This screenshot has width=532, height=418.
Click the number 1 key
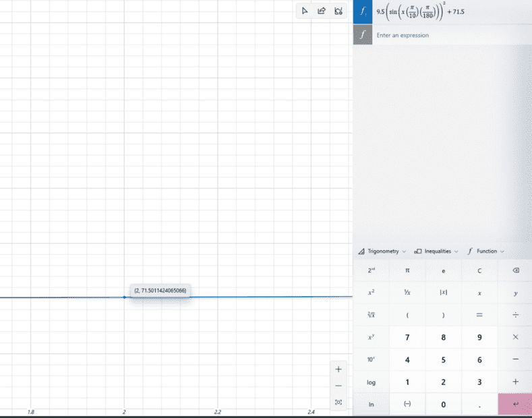pyautogui.click(x=407, y=382)
